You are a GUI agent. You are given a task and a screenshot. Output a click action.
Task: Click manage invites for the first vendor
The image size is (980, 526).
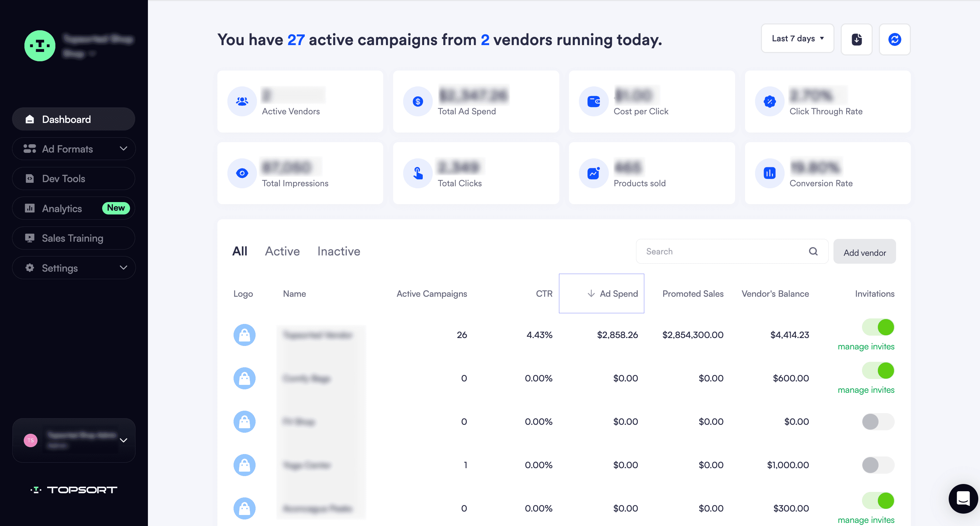point(866,347)
